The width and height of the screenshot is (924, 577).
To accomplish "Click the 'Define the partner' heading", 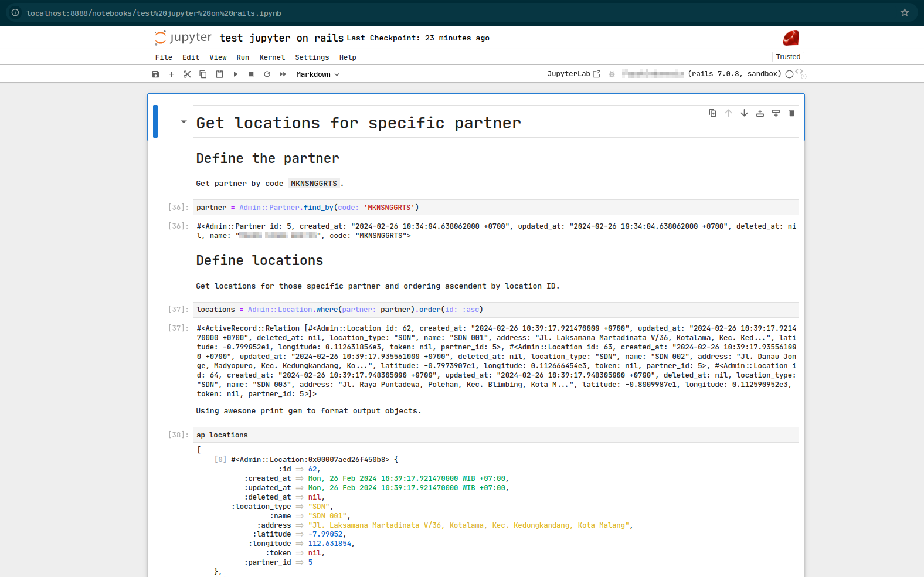I will [267, 158].
